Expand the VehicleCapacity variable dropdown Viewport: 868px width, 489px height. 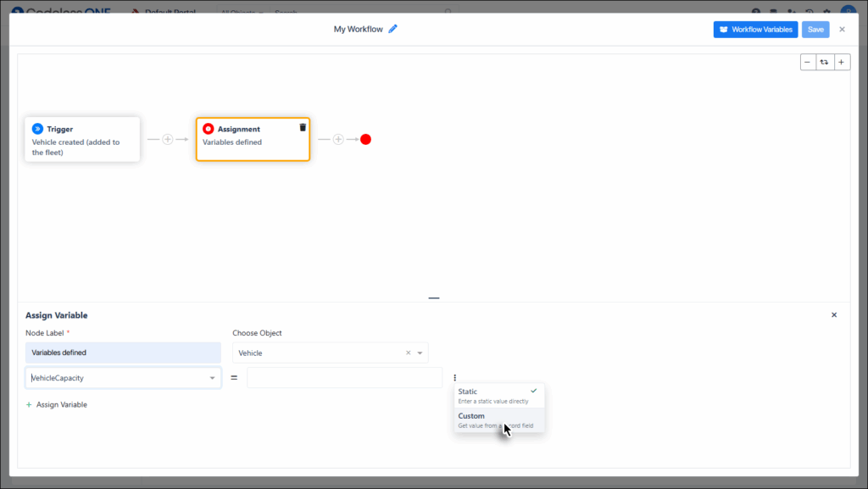point(212,378)
